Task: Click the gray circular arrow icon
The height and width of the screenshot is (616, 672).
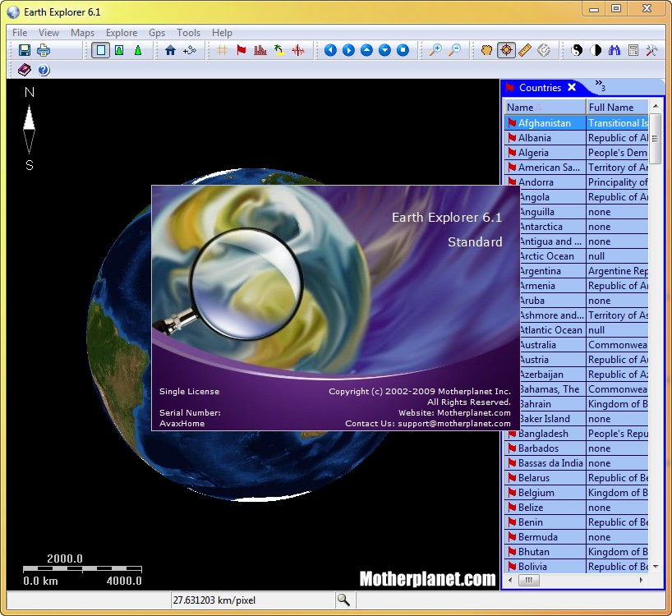Action: click(543, 50)
